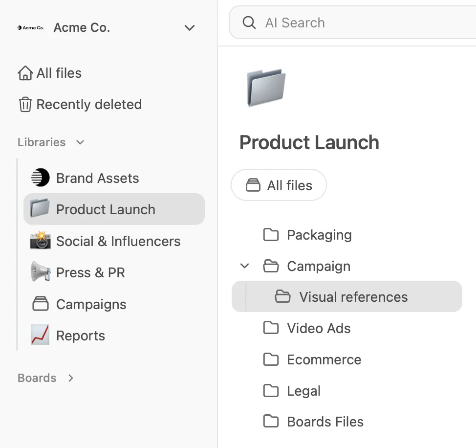
Task: Click the Product Launch folder icon in sidebar
Action: point(40,208)
